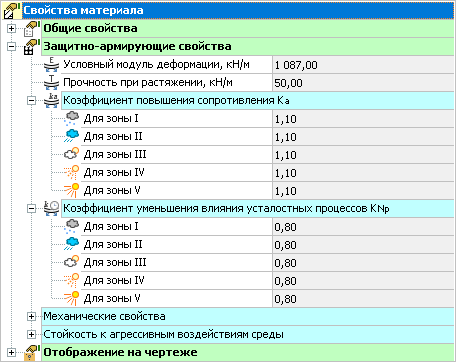456x362 pixels.
Task: Click rain cloud icon for зона II under Ka
Action: [72, 137]
